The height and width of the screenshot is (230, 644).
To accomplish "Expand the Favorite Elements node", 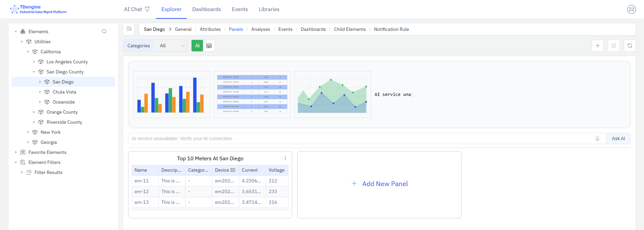I will click(16, 152).
